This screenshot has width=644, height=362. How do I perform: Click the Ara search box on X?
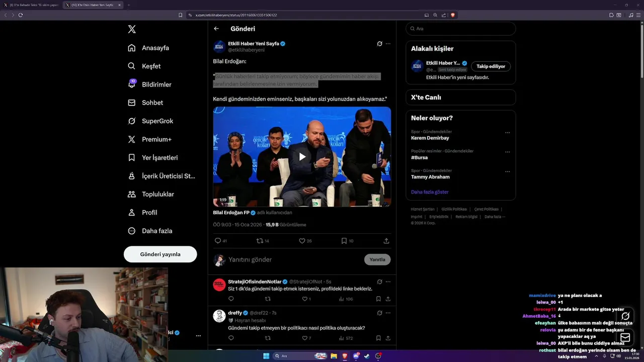(460, 29)
